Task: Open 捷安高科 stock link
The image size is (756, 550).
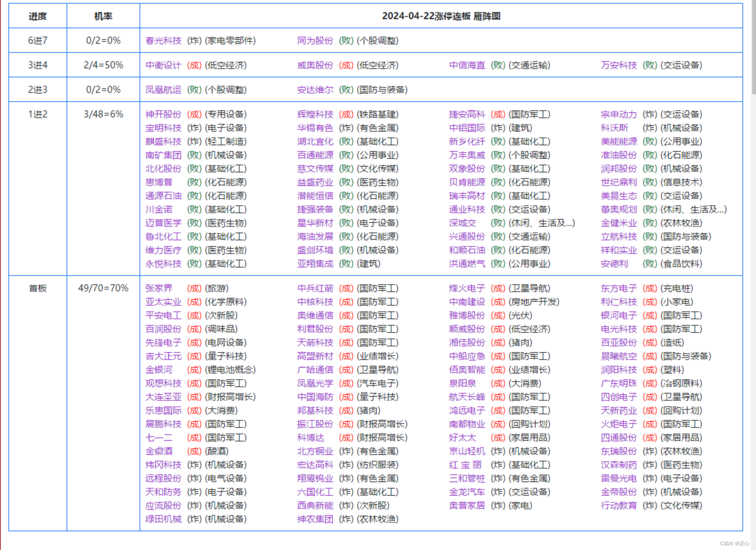Action: tap(467, 114)
